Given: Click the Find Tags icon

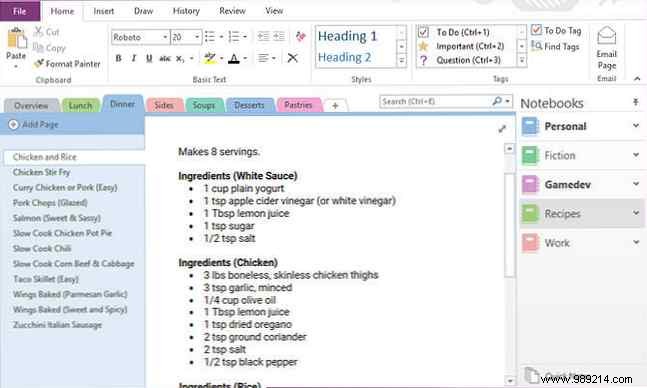Looking at the screenshot, I should pyautogui.click(x=536, y=46).
